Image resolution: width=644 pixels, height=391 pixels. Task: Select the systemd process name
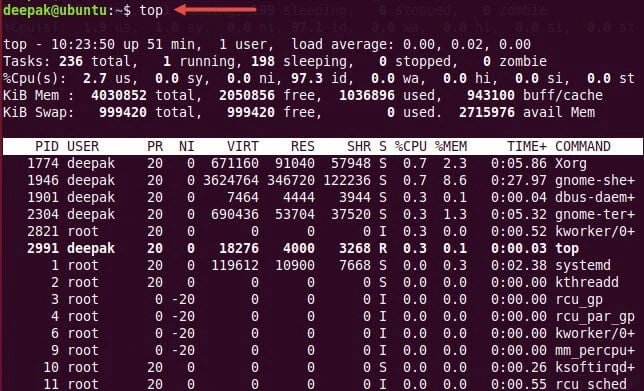(583, 265)
